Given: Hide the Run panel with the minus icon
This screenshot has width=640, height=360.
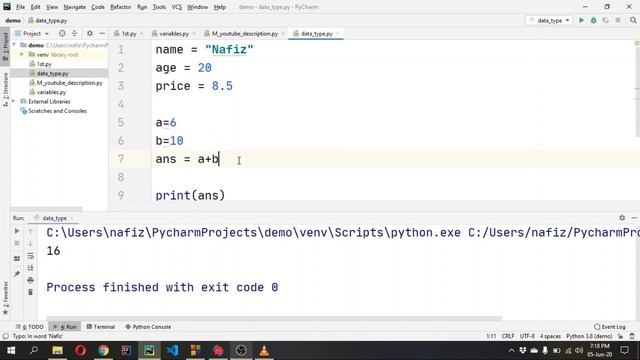Looking at the screenshot, I should 634,218.
